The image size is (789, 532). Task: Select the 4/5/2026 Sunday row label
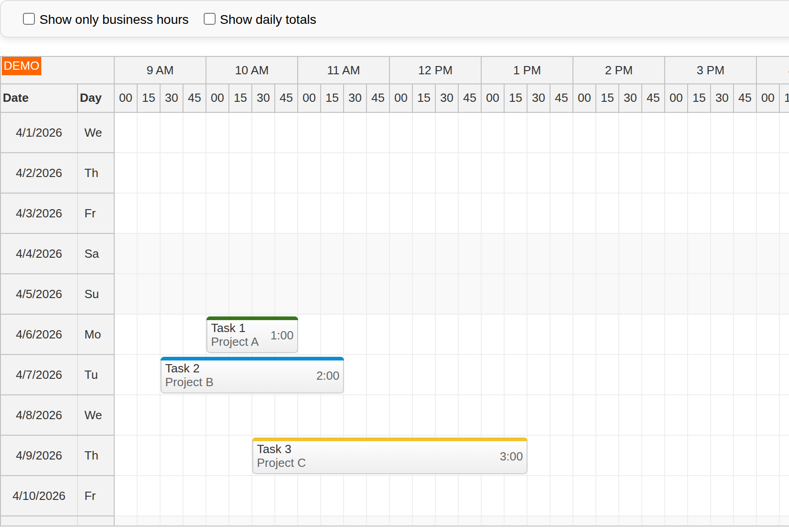(39, 294)
